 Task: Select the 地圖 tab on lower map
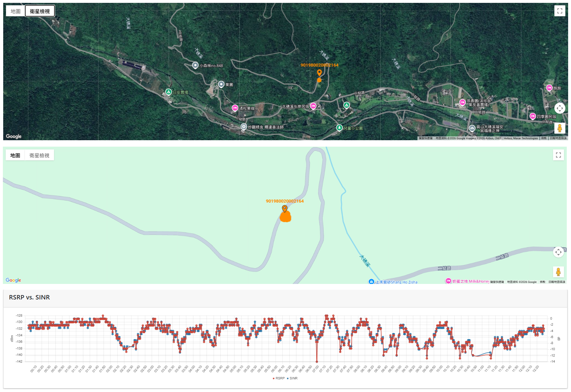tap(15, 155)
